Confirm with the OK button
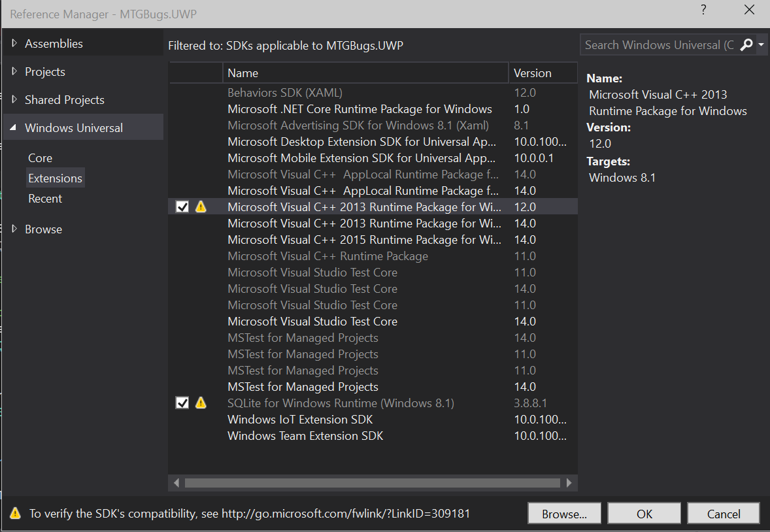This screenshot has height=532, width=770. click(644, 514)
